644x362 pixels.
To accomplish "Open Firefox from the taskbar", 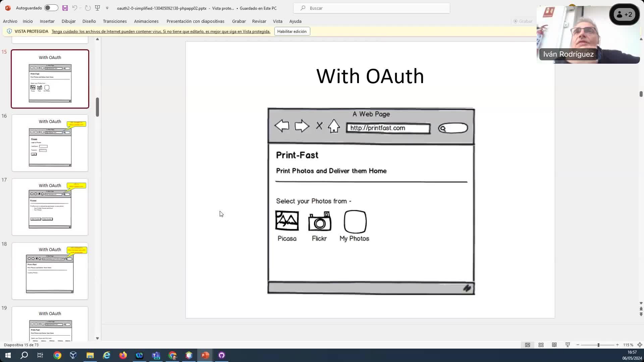I will pyautogui.click(x=123, y=355).
